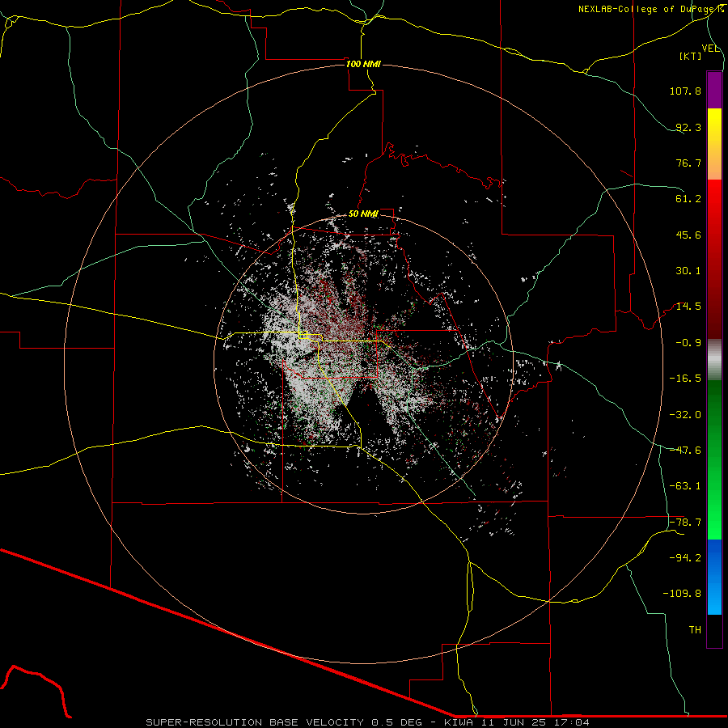The height and width of the screenshot is (728, 728).
Task: Click the 100 NMI range ring label
Action: pyautogui.click(x=363, y=64)
